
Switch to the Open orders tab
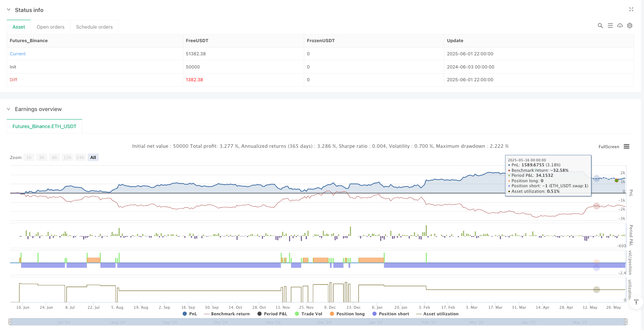(x=51, y=27)
